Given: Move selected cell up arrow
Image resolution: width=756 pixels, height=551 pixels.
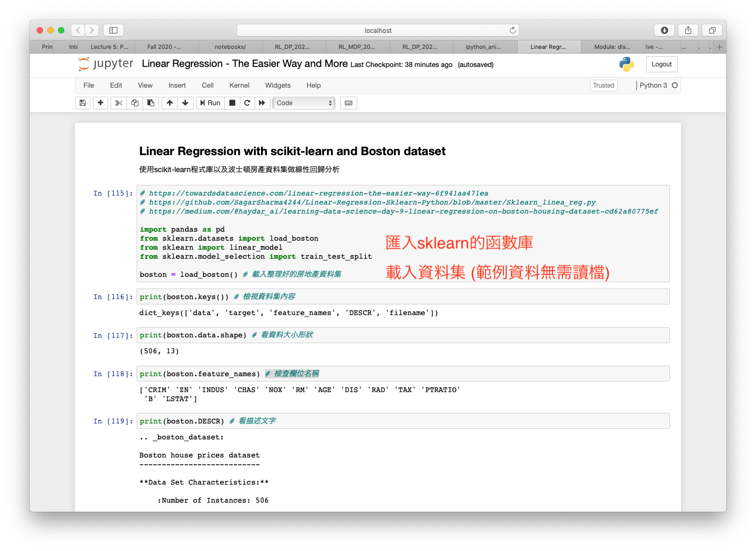Looking at the screenshot, I should 170,103.
